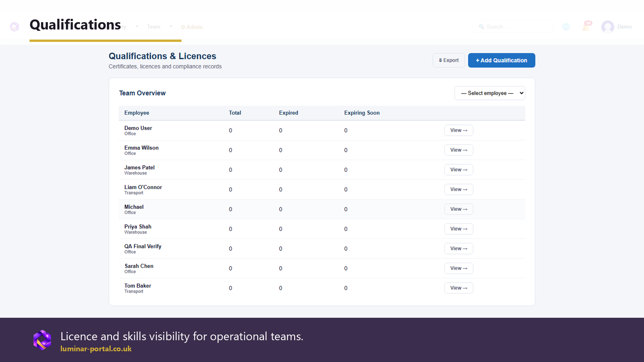
Task: Open the notifications bell icon
Action: 586,26
